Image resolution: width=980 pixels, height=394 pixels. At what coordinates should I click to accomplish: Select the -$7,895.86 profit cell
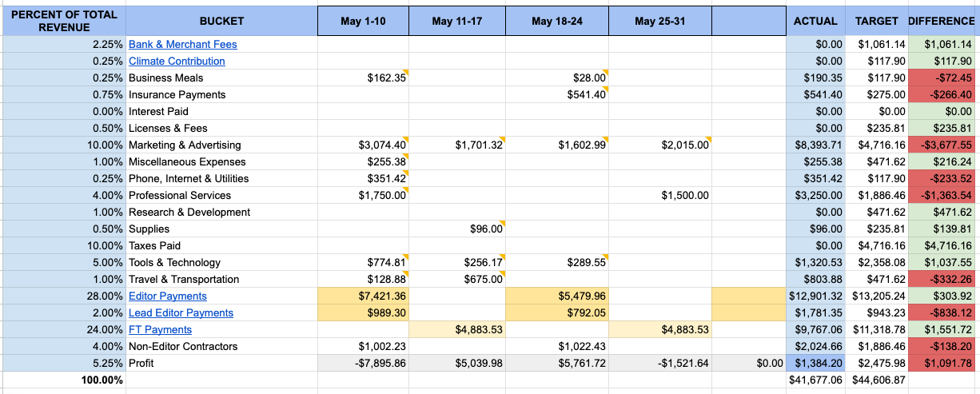coord(379,363)
